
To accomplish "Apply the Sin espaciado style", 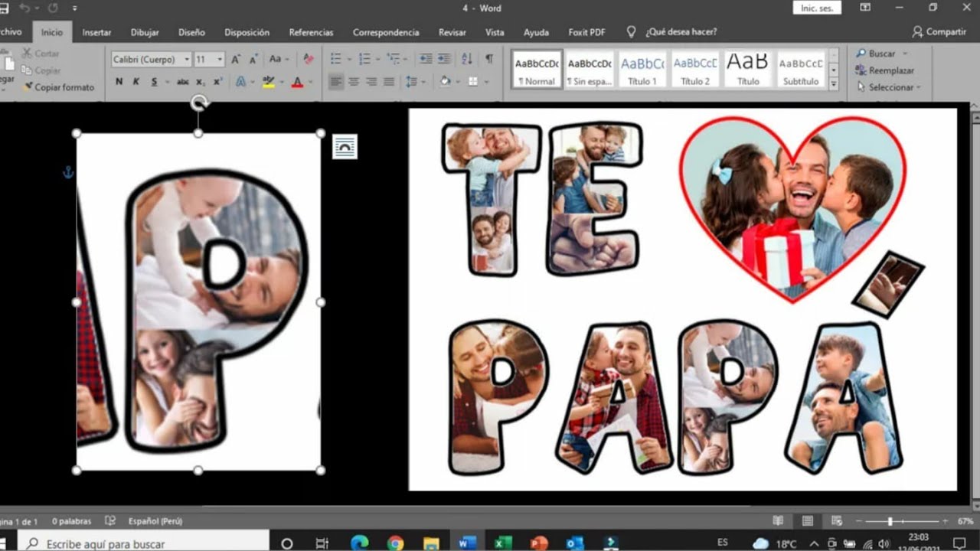I will click(590, 69).
